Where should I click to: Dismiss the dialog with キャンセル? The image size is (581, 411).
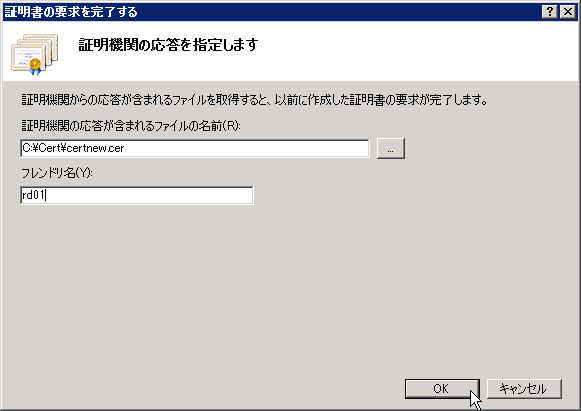[524, 389]
